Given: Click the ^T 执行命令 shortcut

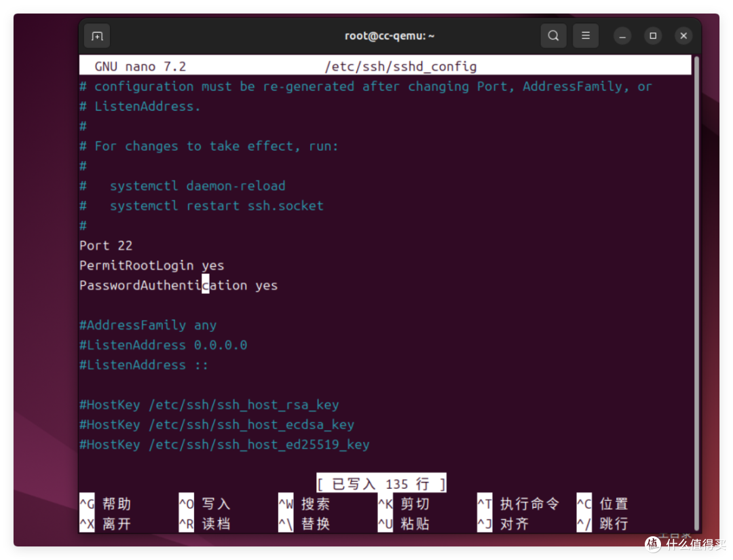Looking at the screenshot, I should (519, 504).
